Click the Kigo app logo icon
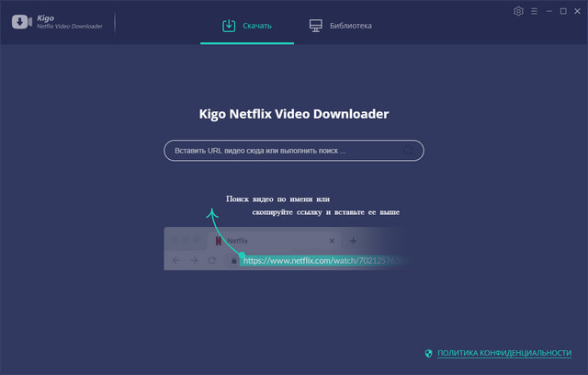The image size is (588, 375). tap(22, 22)
